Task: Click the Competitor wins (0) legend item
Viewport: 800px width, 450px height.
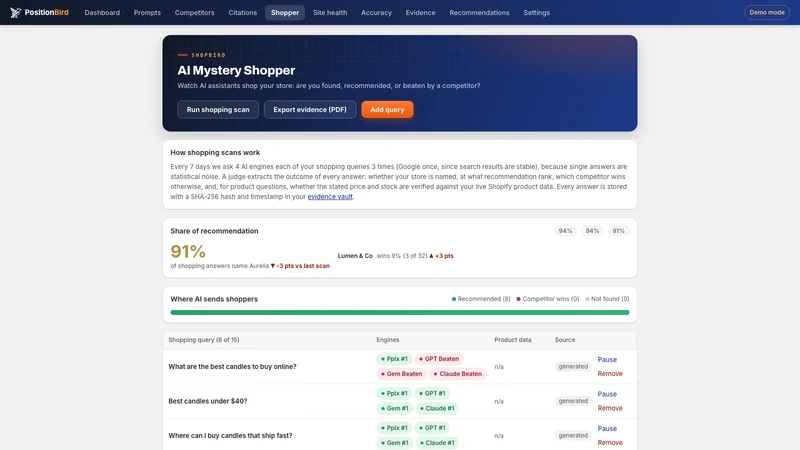Action: coord(547,298)
